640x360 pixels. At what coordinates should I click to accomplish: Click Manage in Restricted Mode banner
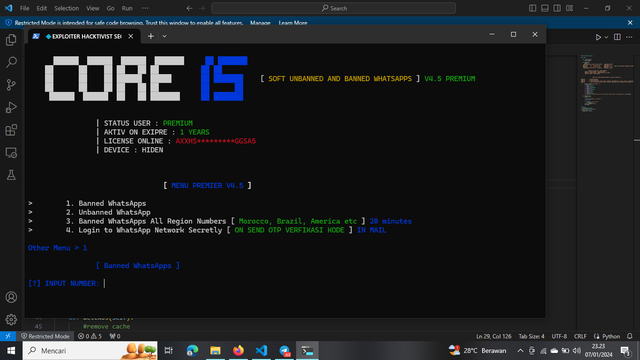260,23
